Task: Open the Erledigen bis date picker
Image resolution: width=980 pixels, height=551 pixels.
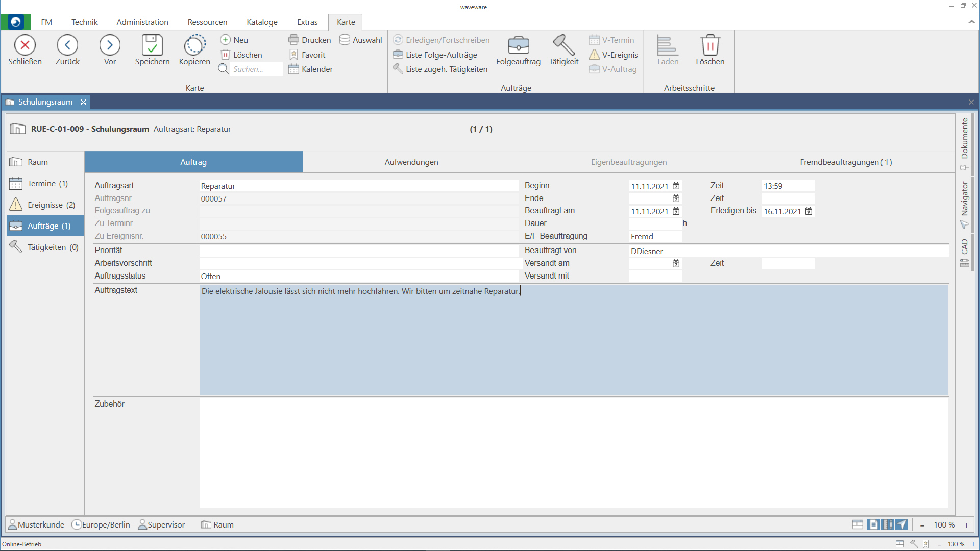Action: (808, 211)
